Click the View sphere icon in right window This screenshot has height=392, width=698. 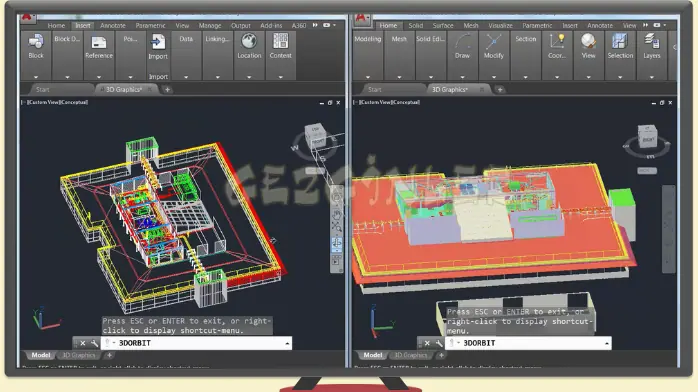pos(588,41)
